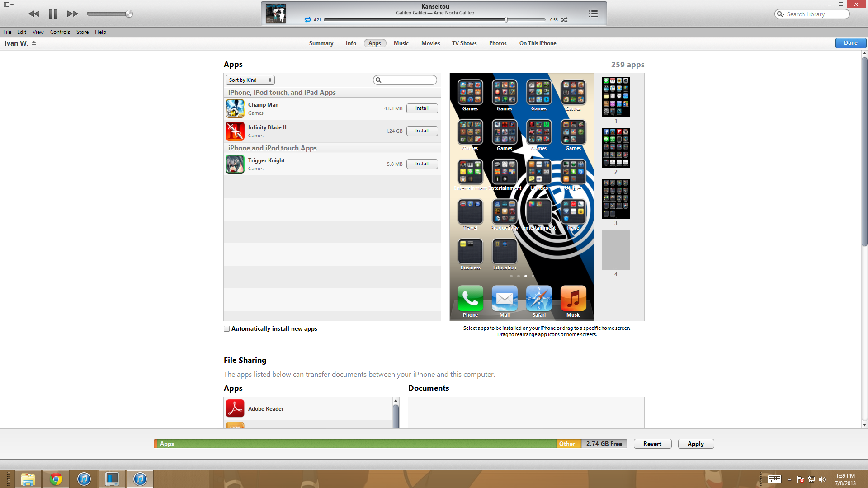The height and width of the screenshot is (488, 868).
Task: Switch to the Music tab
Action: (x=401, y=43)
